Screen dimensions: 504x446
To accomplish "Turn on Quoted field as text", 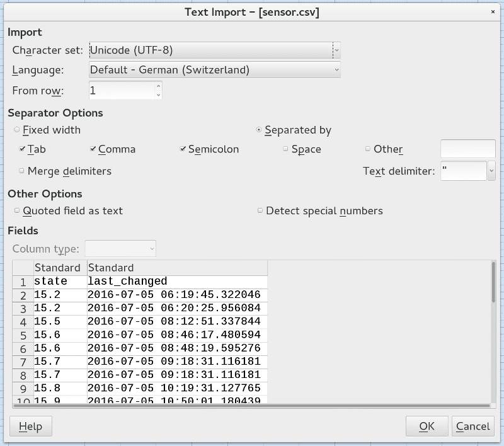I will pyautogui.click(x=17, y=211).
